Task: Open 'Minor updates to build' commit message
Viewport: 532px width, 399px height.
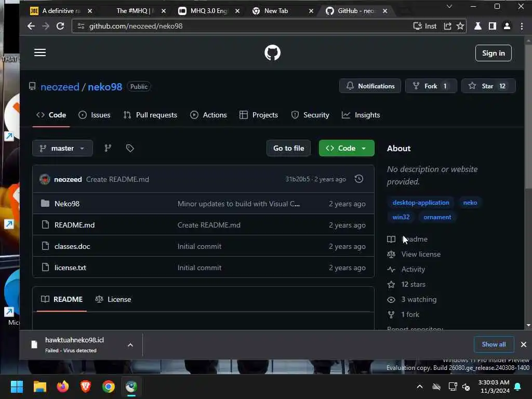Action: point(238,204)
